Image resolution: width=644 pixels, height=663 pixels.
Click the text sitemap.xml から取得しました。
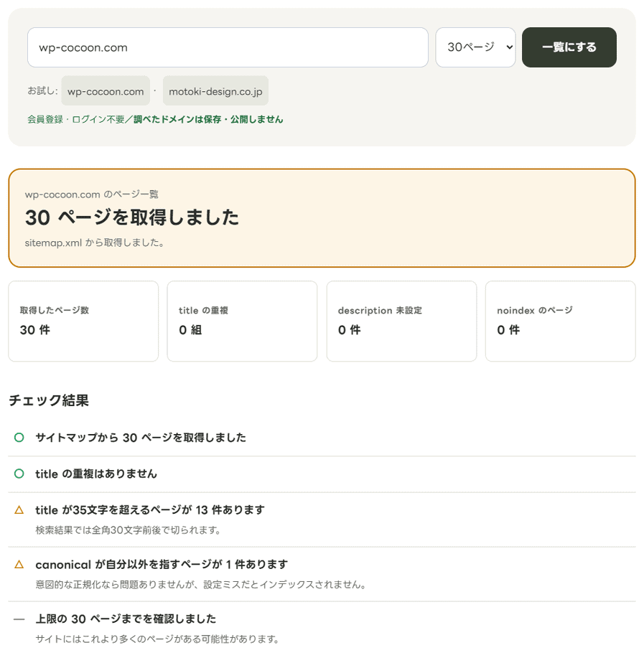(x=94, y=243)
